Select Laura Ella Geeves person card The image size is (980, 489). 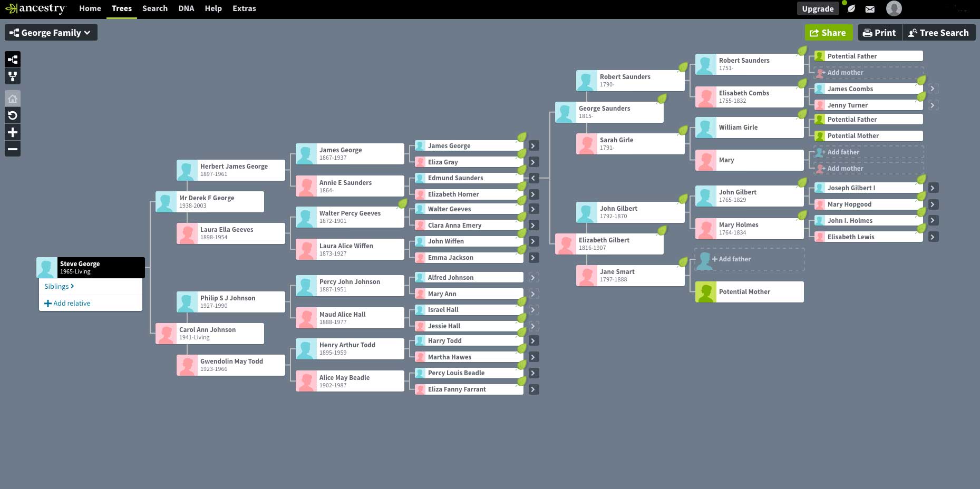pos(231,233)
